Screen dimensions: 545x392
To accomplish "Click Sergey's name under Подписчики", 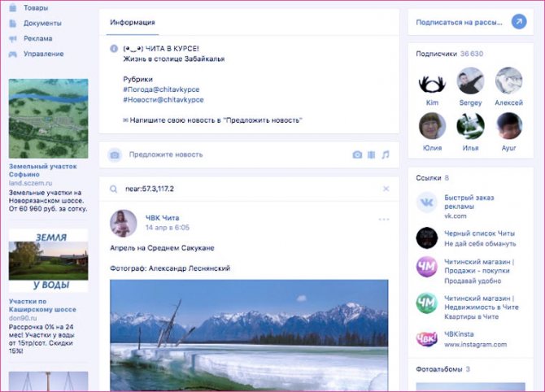I will click(x=471, y=102).
